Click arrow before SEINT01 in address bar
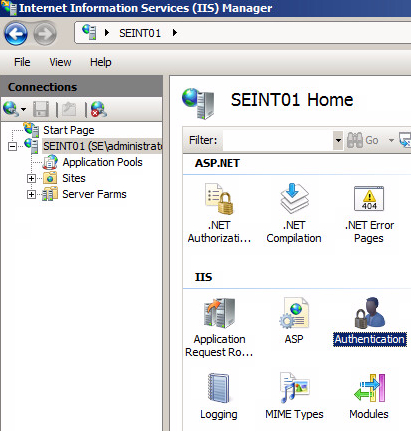Screen dimensions: 411x431 [107, 33]
